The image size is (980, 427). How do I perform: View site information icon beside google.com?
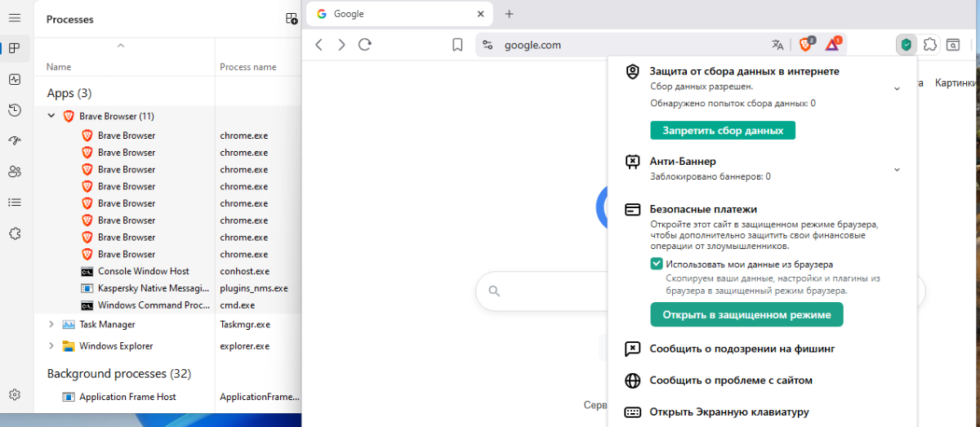point(488,45)
